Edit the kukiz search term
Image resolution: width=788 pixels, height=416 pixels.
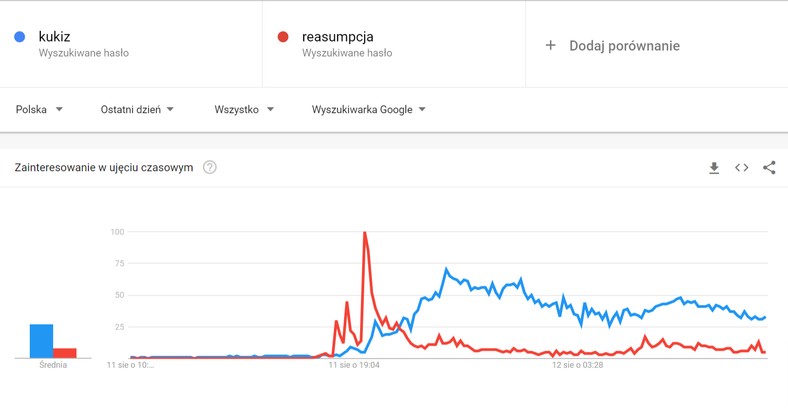point(54,37)
